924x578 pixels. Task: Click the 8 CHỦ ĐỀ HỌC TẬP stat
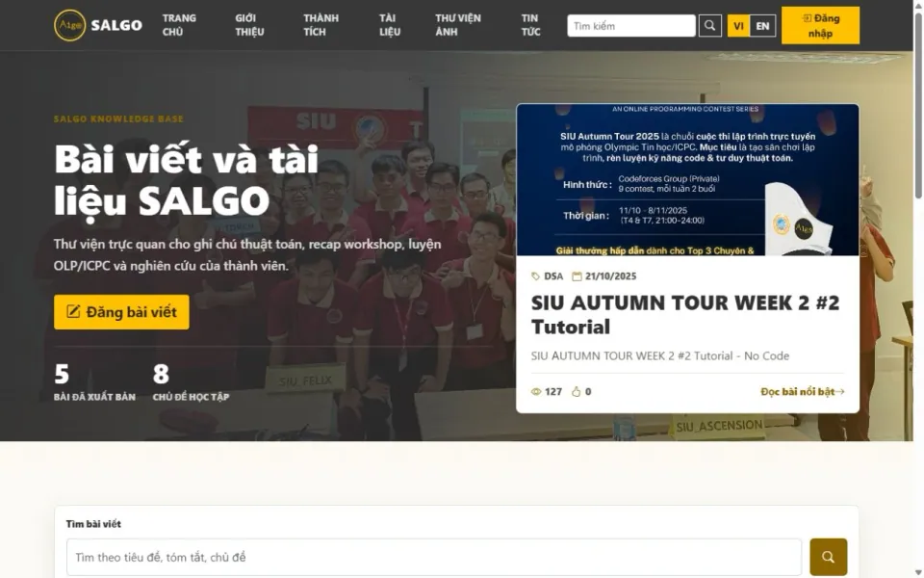(x=191, y=382)
